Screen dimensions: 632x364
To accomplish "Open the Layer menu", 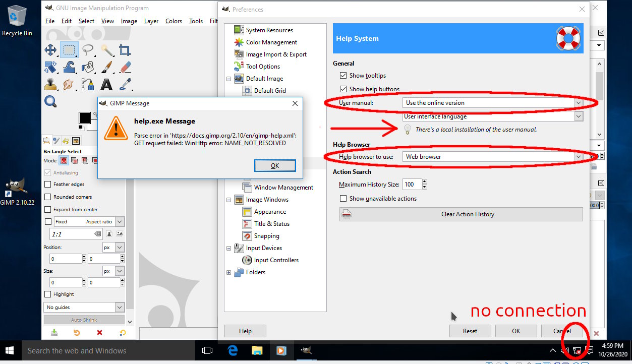I will pyautogui.click(x=151, y=21).
